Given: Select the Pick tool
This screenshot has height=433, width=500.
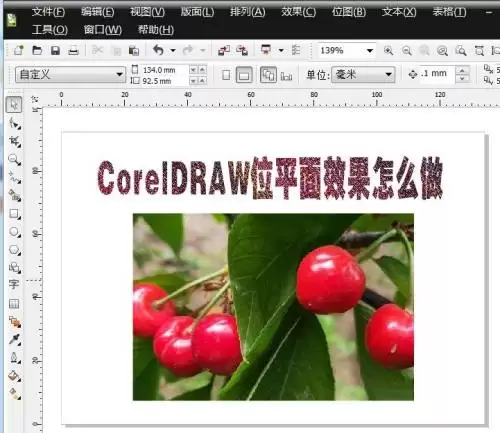Looking at the screenshot, I should [x=14, y=104].
